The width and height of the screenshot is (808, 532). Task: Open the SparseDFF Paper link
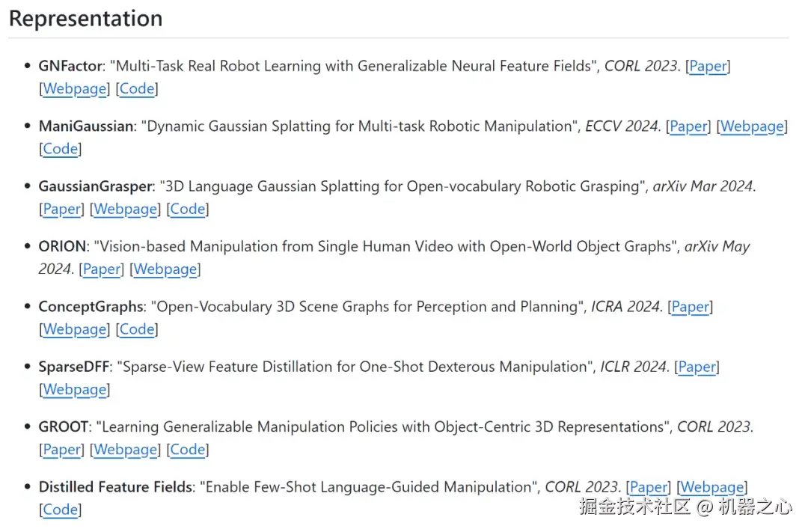[697, 367]
